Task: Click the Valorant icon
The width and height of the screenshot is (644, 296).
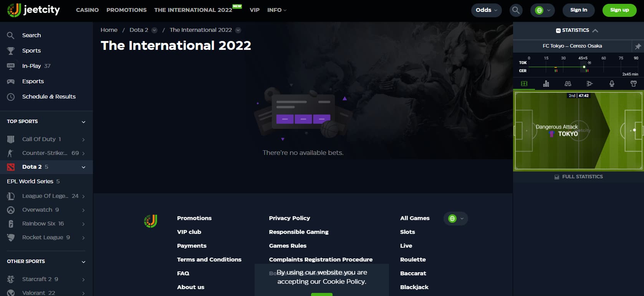Action: click(11, 293)
